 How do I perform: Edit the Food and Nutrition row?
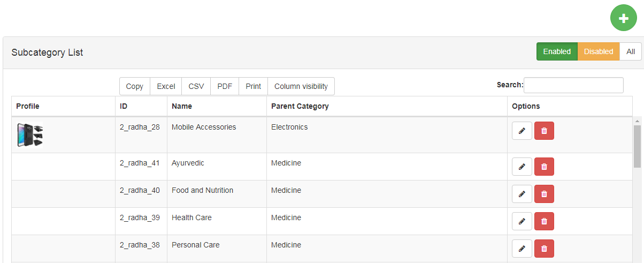pyautogui.click(x=522, y=194)
